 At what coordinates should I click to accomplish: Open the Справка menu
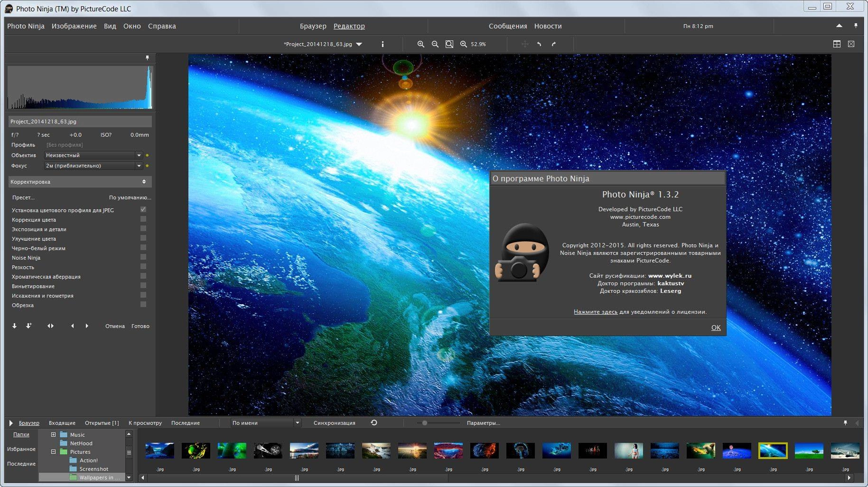162,26
